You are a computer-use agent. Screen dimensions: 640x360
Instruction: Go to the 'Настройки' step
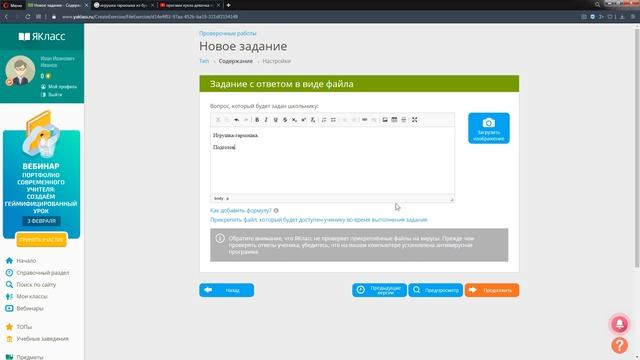pos(277,61)
